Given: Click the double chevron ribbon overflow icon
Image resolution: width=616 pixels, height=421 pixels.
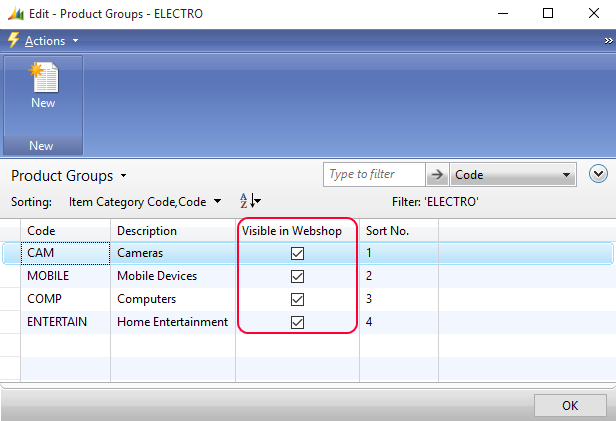Looking at the screenshot, I should (608, 41).
